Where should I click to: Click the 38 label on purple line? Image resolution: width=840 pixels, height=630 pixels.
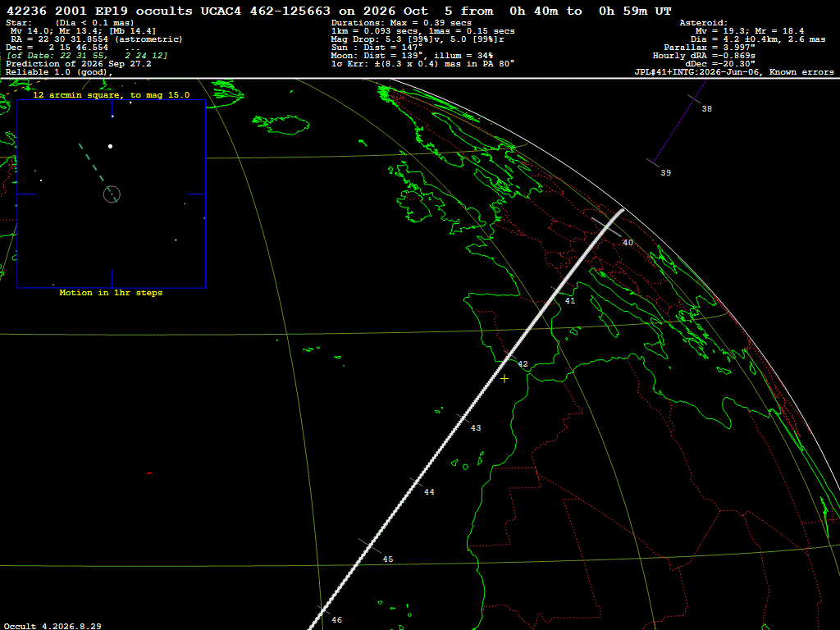[706, 109]
